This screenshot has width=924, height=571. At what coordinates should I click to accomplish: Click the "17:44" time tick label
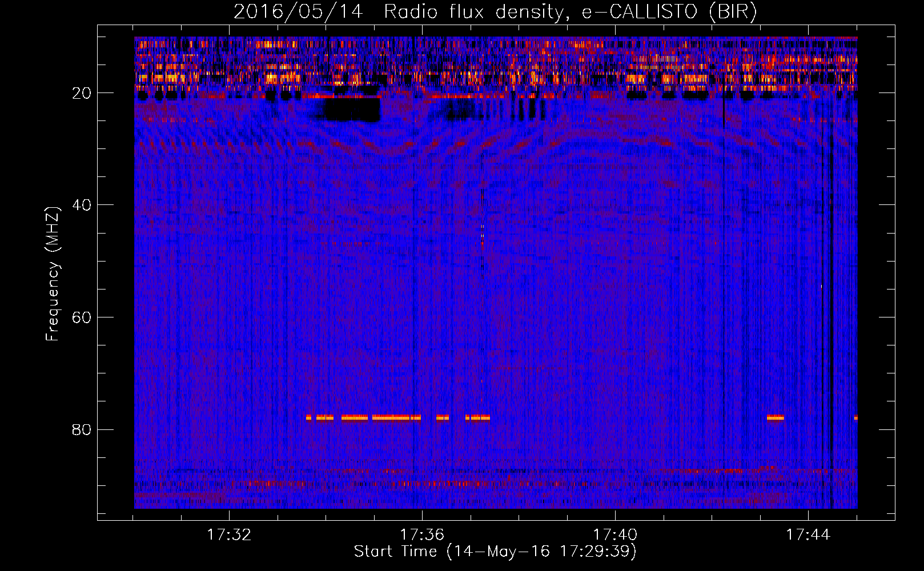pos(808,535)
